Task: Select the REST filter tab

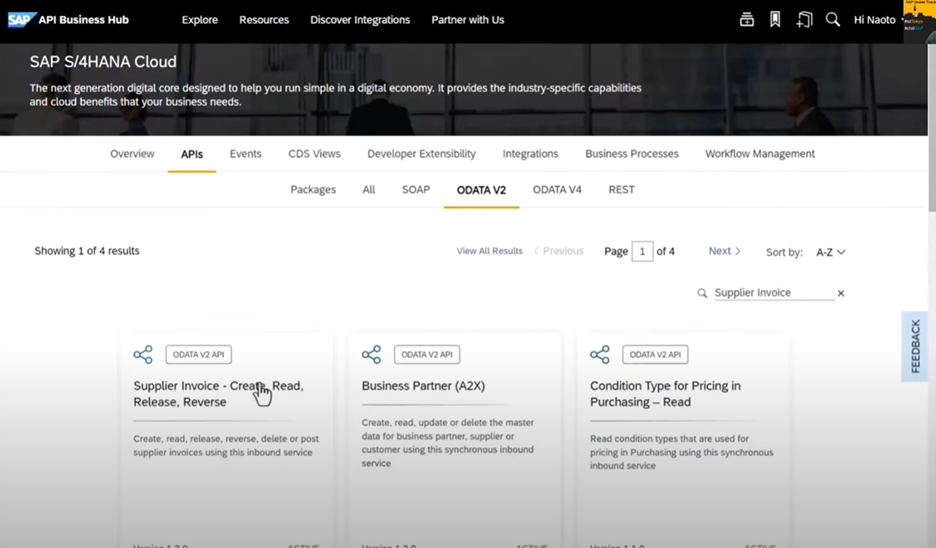Action: (x=621, y=190)
